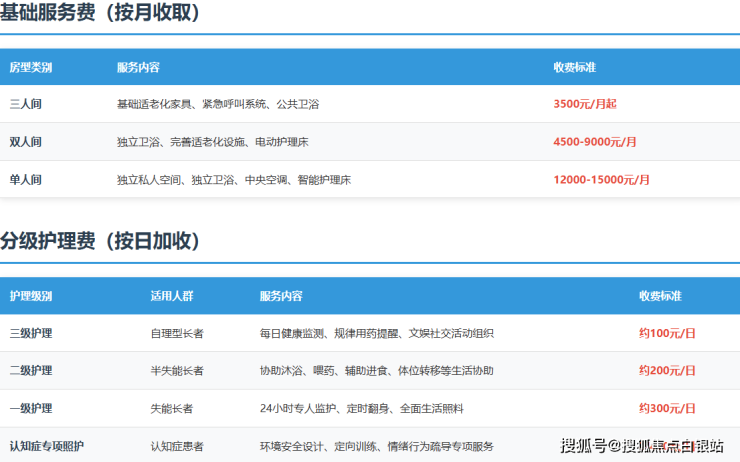Screen dimensions: 740x462
Task: Click the 约200元/日 price
Action: [x=667, y=371]
